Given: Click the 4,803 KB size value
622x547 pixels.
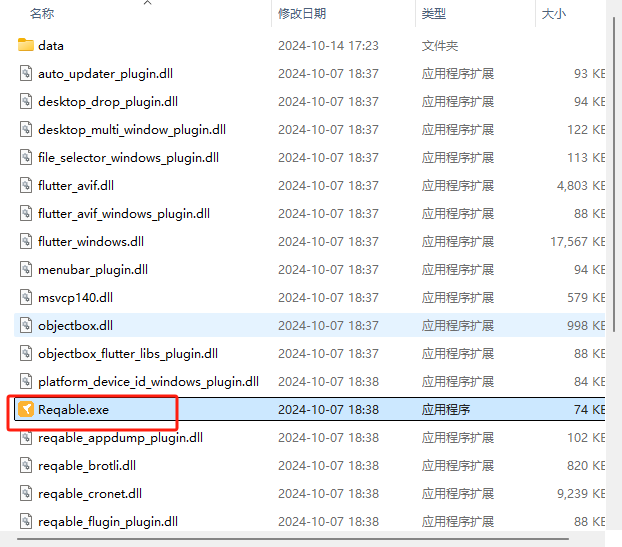Looking at the screenshot, I should [581, 186].
